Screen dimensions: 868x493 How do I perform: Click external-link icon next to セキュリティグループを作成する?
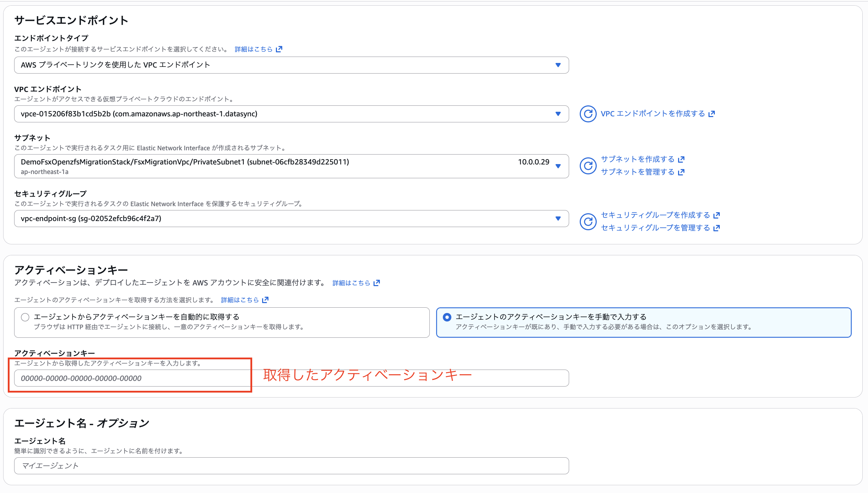coord(717,215)
